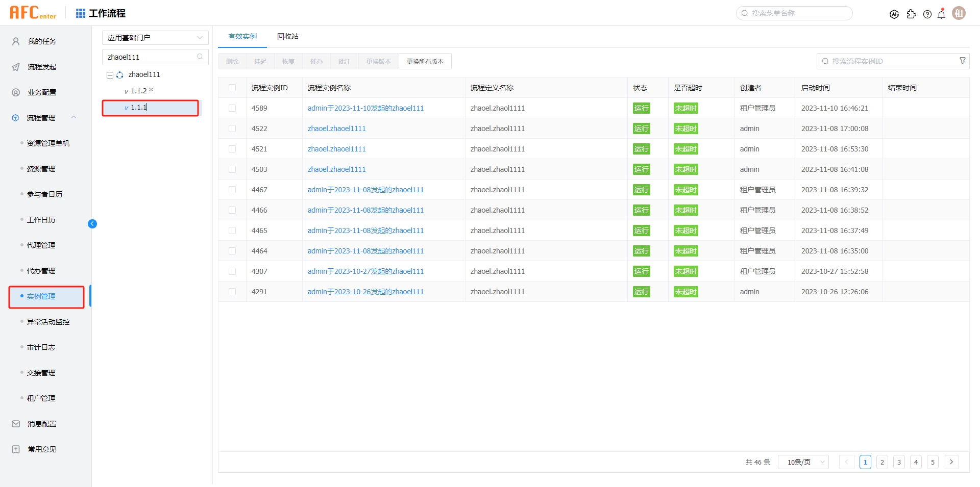
Task: Open instance link zhaoel.zhaoel1111 in row 4522
Action: (336, 128)
